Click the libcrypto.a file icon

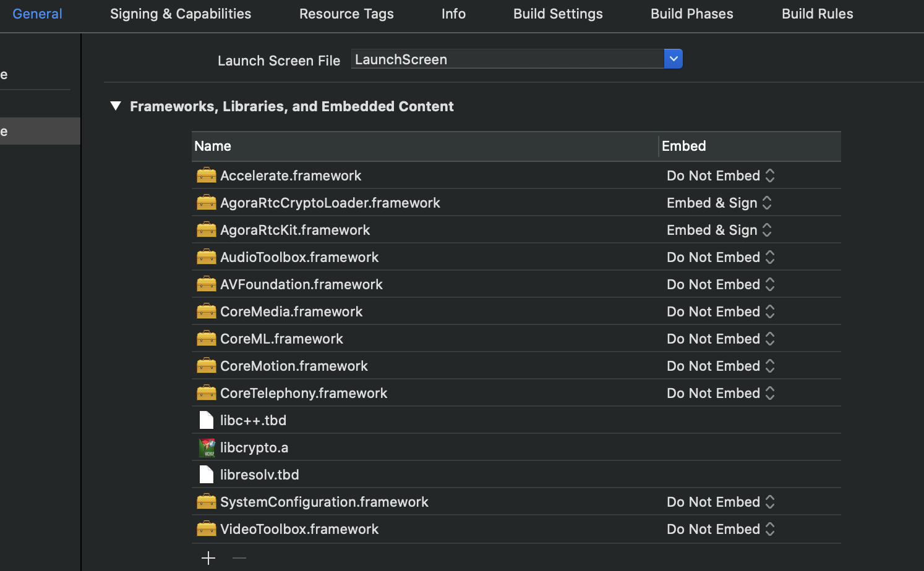[x=207, y=447]
